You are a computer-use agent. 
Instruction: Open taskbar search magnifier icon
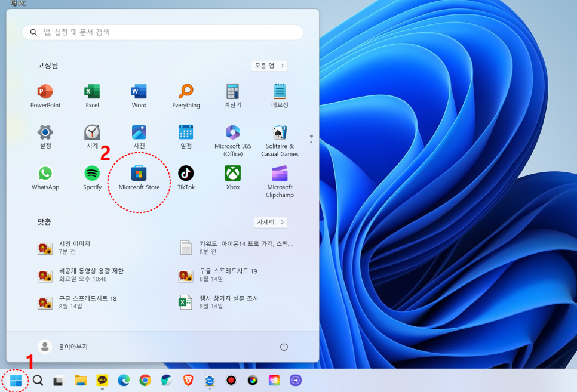[x=38, y=381]
